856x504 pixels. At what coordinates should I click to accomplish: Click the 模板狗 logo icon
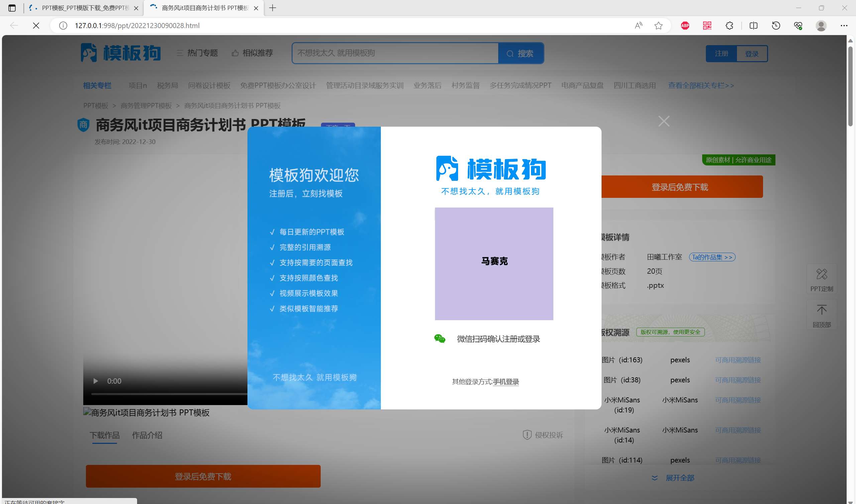88,53
